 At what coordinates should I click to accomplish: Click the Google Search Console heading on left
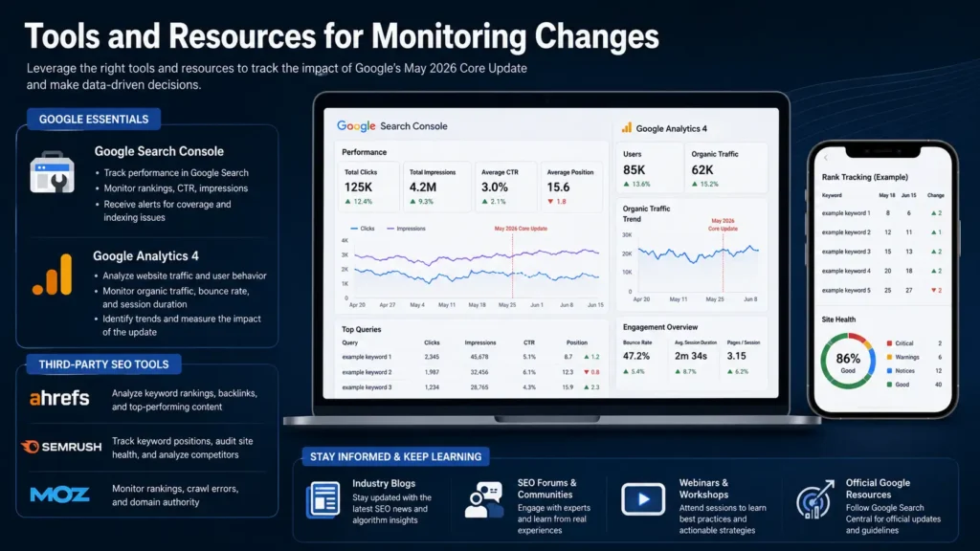(x=159, y=151)
